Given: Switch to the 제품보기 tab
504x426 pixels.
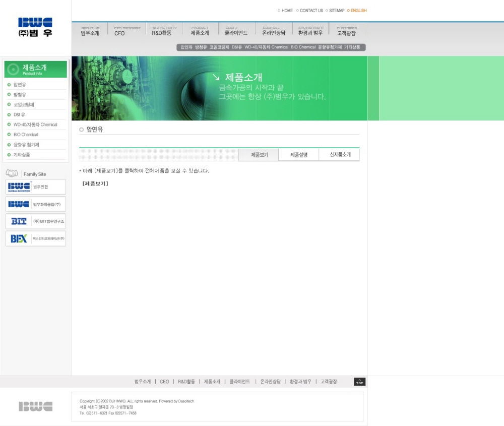Looking at the screenshot, I should point(260,155).
